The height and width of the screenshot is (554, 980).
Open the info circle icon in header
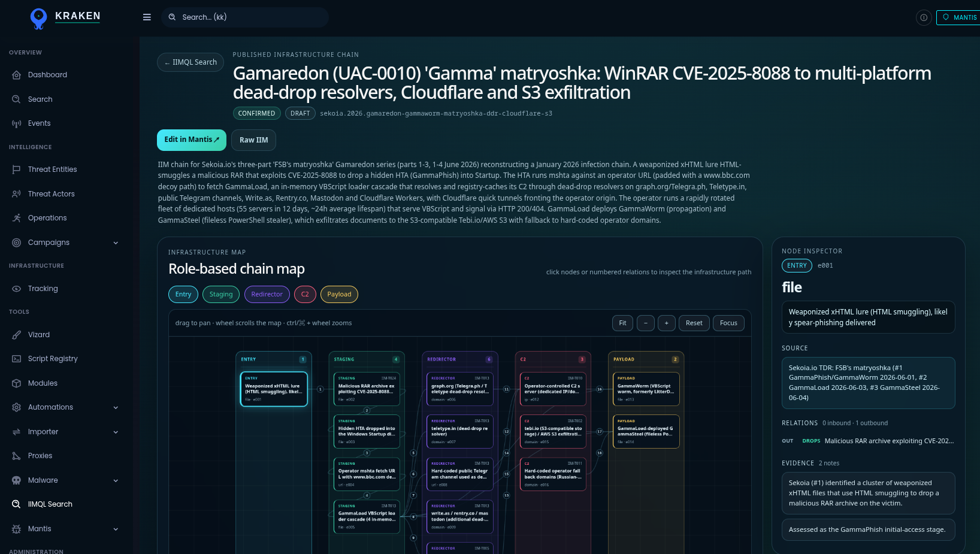coord(924,17)
